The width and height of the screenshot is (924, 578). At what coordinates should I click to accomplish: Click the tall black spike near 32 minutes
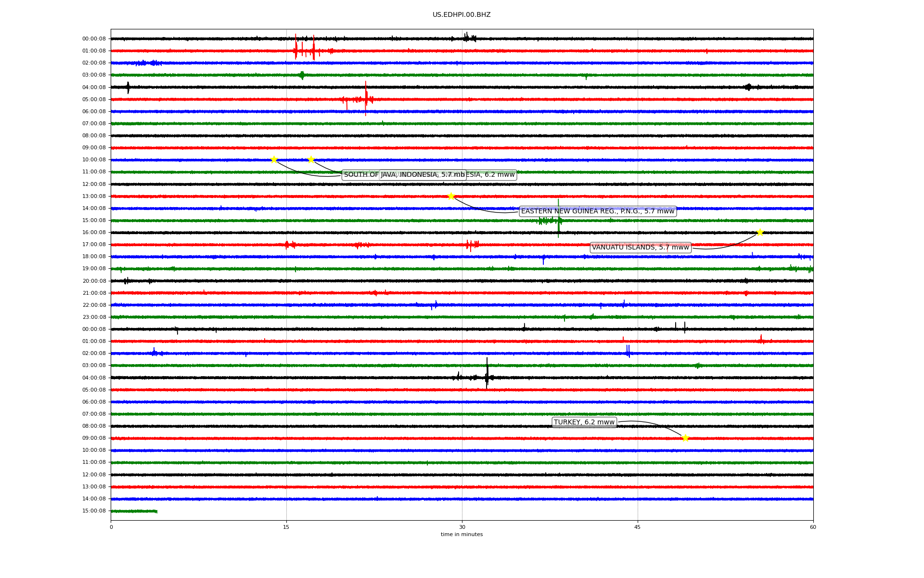487,373
